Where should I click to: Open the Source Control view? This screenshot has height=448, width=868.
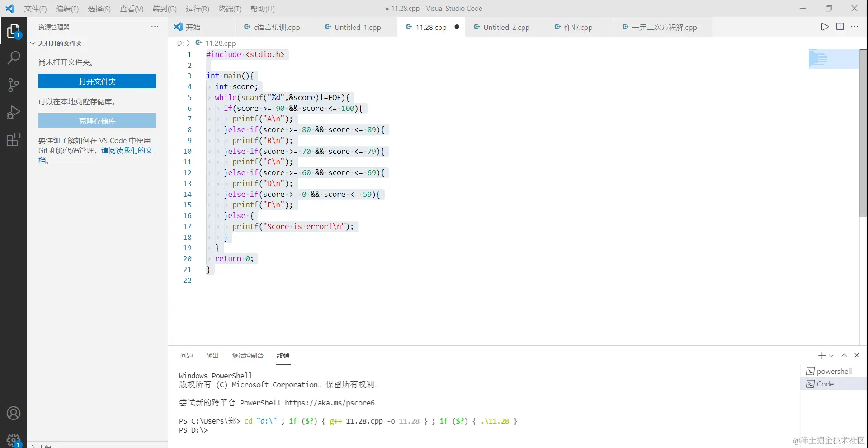tap(14, 85)
